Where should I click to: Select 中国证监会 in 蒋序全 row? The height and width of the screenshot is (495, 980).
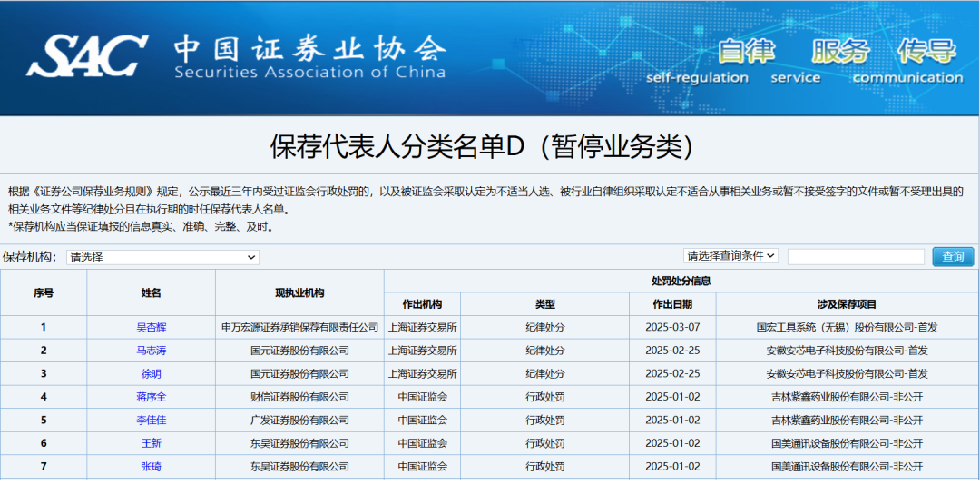[x=423, y=397]
